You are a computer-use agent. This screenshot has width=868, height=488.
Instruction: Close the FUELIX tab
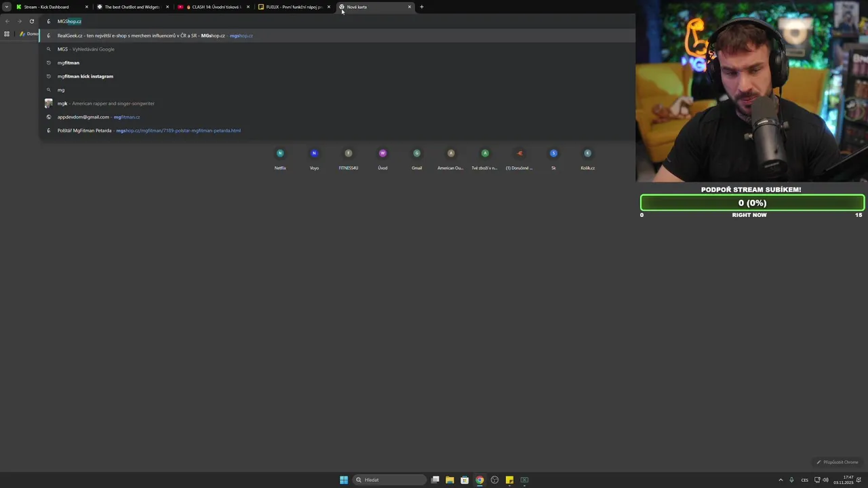[x=329, y=7]
